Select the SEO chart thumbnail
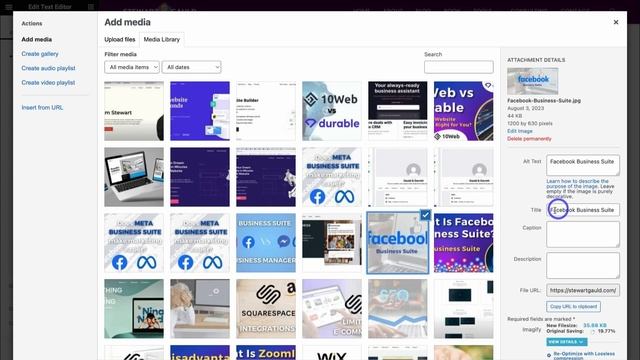This screenshot has height=360, width=640. [x=398, y=309]
